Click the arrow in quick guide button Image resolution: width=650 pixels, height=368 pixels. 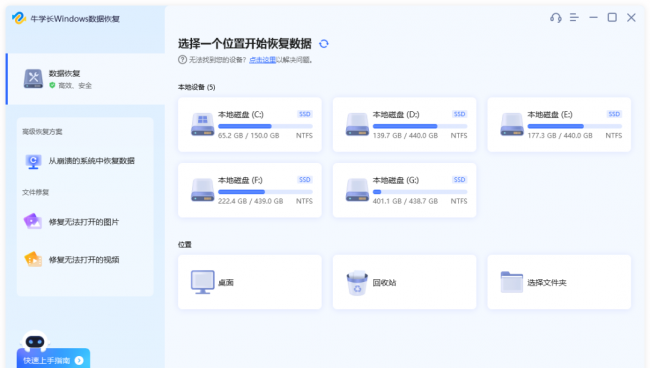tap(79, 361)
